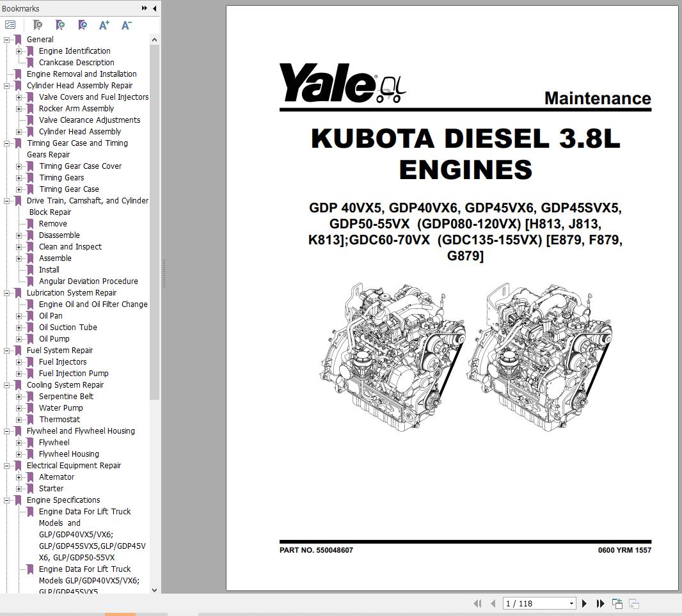Click the previous view icon in status bar
Image resolution: width=682 pixels, height=616 pixels.
(x=617, y=603)
